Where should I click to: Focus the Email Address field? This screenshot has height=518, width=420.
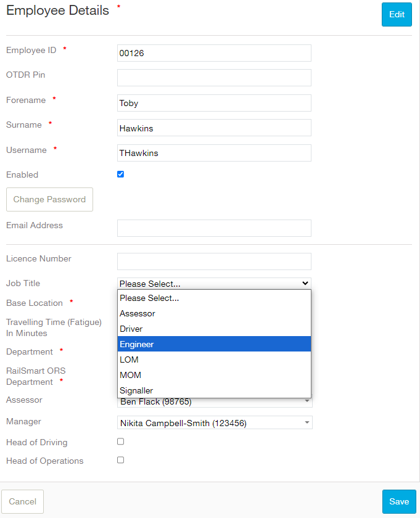coord(214,228)
